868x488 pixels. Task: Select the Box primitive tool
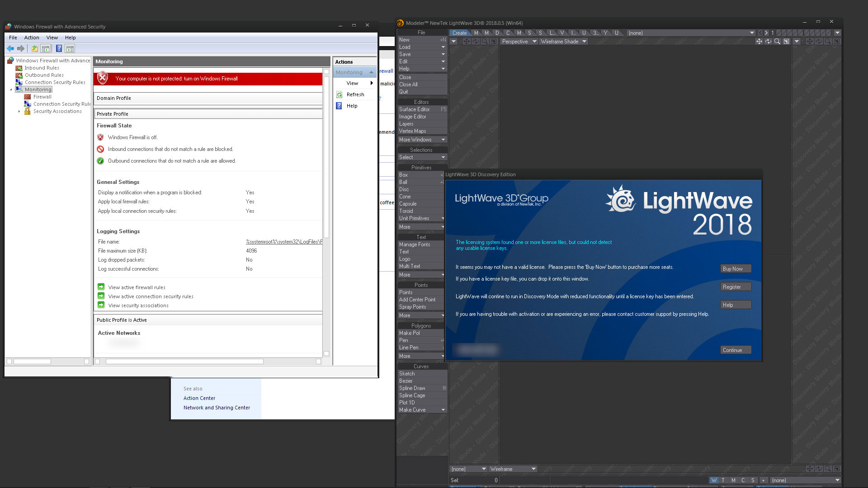point(420,175)
